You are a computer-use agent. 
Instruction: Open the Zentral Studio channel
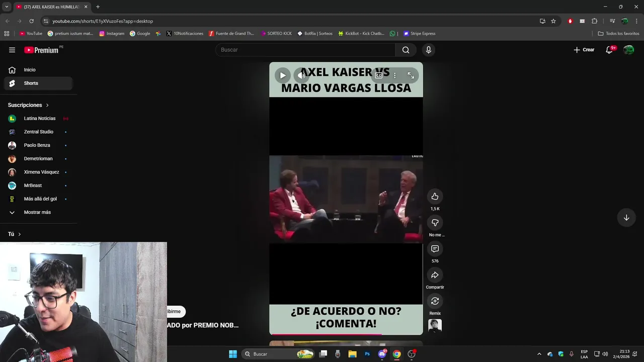click(38, 132)
